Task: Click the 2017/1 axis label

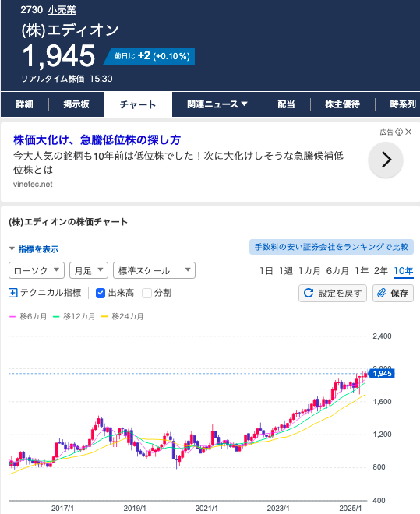Action: [x=62, y=508]
